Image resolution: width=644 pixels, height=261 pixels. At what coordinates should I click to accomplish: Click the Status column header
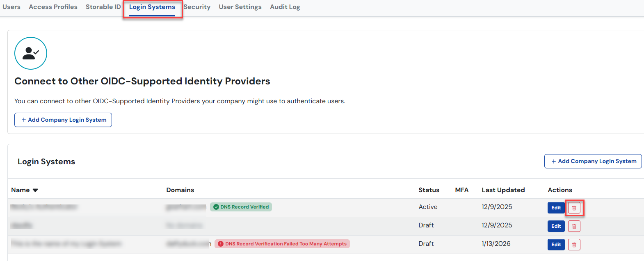(429, 190)
